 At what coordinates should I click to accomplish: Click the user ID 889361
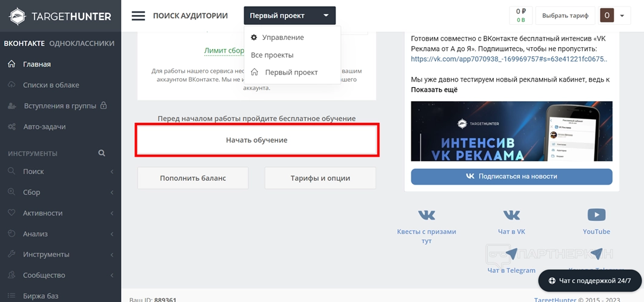(165, 300)
